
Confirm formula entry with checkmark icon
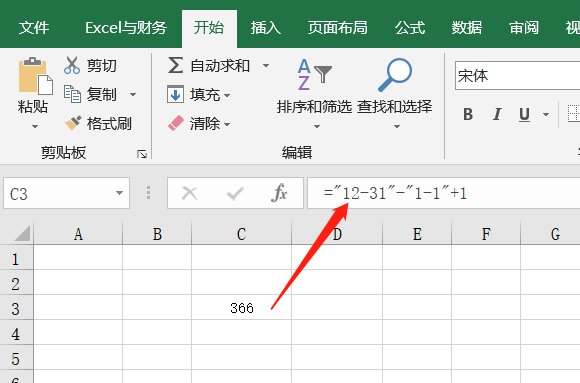point(235,193)
